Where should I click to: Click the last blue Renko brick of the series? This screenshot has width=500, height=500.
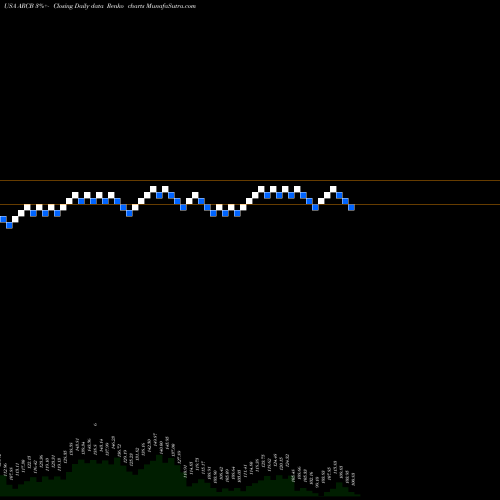click(351, 207)
